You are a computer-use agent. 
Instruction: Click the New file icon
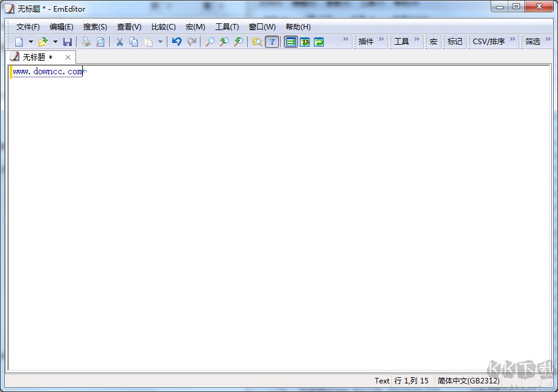[x=19, y=42]
